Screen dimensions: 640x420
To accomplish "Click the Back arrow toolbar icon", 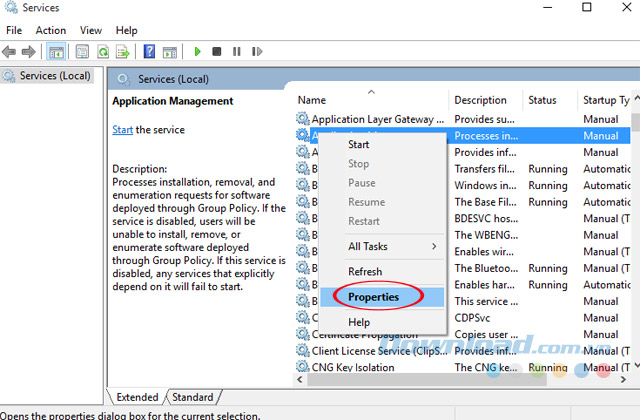I will pos(9,52).
